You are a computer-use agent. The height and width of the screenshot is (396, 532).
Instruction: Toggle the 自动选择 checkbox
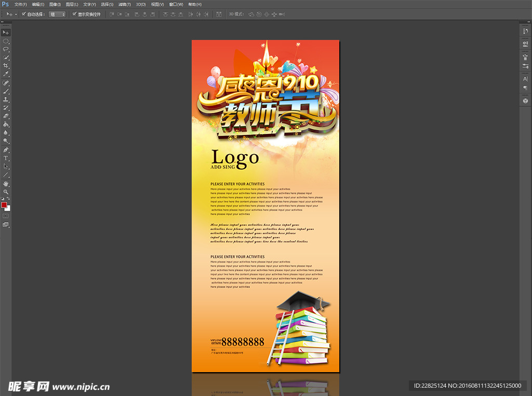click(x=23, y=14)
